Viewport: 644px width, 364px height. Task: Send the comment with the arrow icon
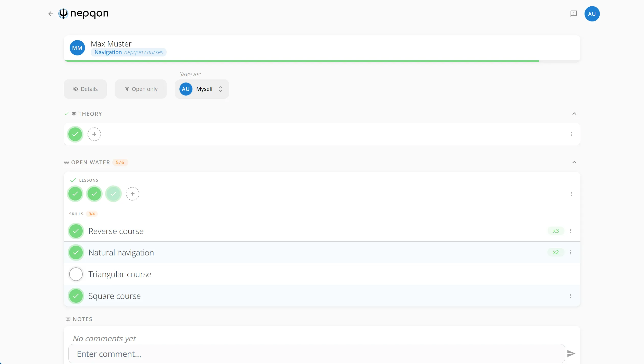pyautogui.click(x=571, y=354)
